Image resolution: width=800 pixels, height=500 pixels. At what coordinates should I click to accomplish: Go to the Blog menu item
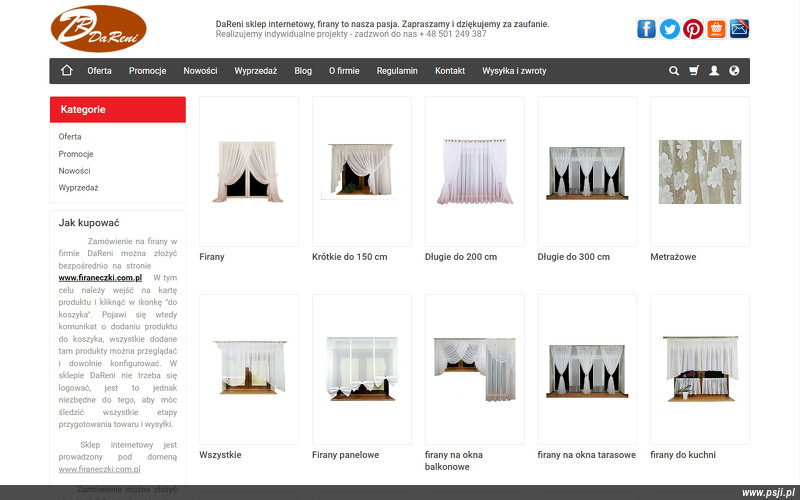(x=303, y=71)
